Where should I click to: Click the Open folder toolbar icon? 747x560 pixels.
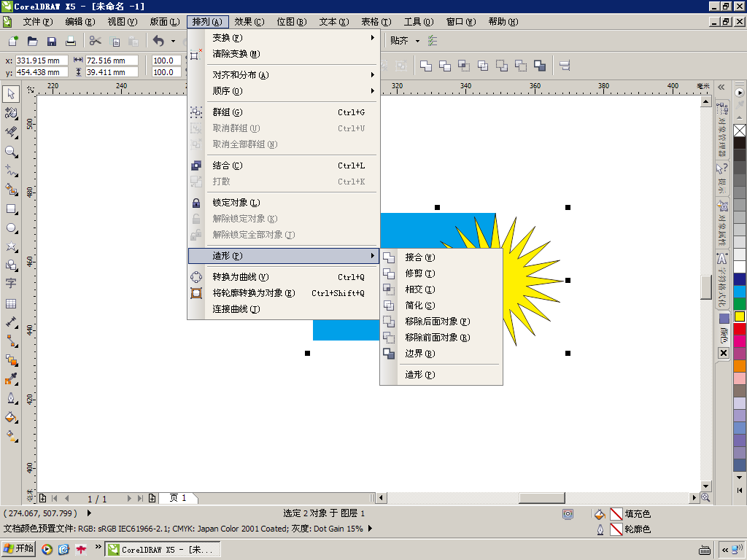coord(32,41)
